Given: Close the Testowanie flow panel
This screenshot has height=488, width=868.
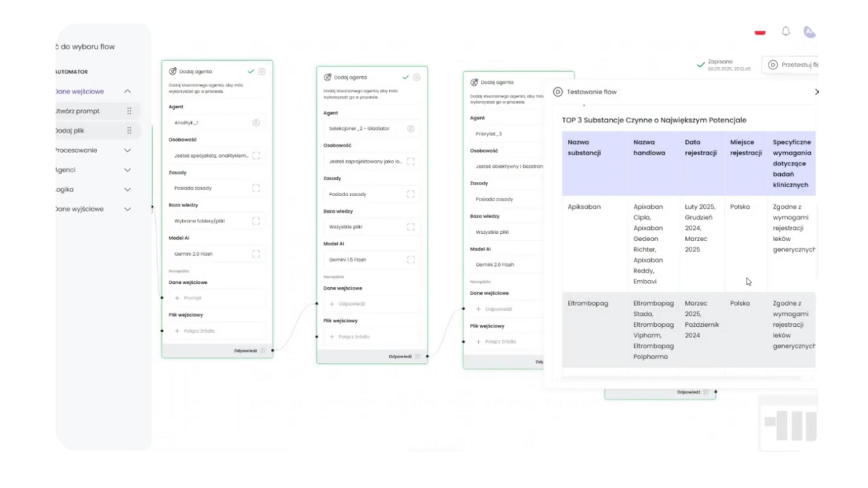Looking at the screenshot, I should [x=816, y=92].
